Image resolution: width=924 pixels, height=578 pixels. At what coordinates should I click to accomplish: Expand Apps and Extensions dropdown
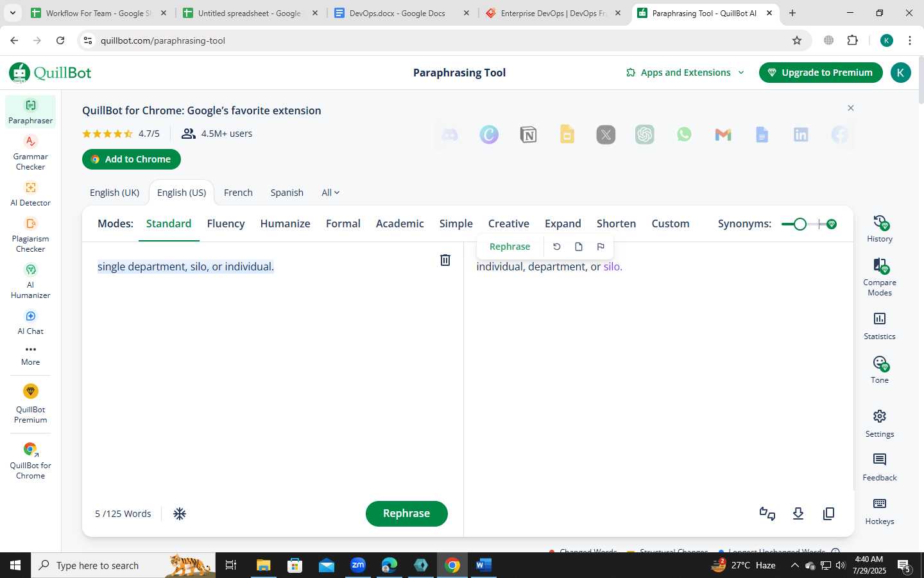click(685, 73)
